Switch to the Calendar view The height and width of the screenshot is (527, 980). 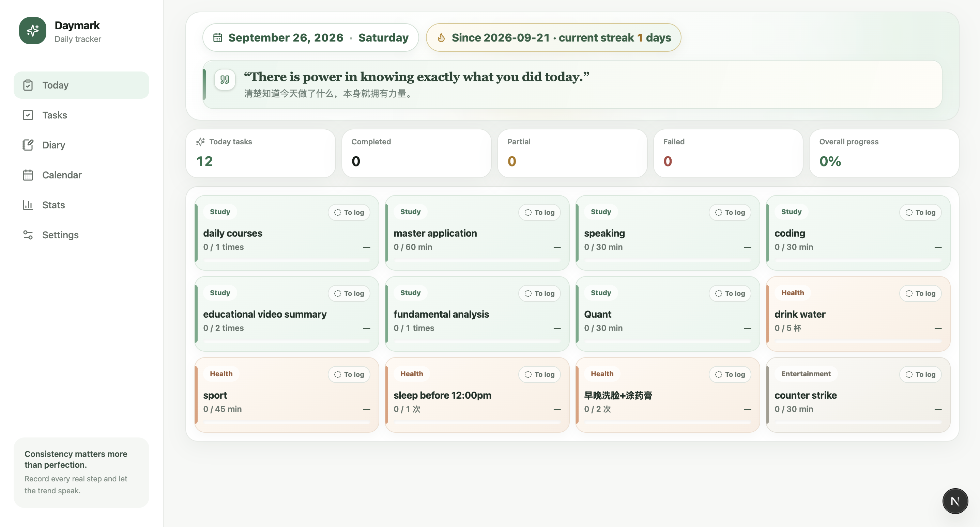81,175
